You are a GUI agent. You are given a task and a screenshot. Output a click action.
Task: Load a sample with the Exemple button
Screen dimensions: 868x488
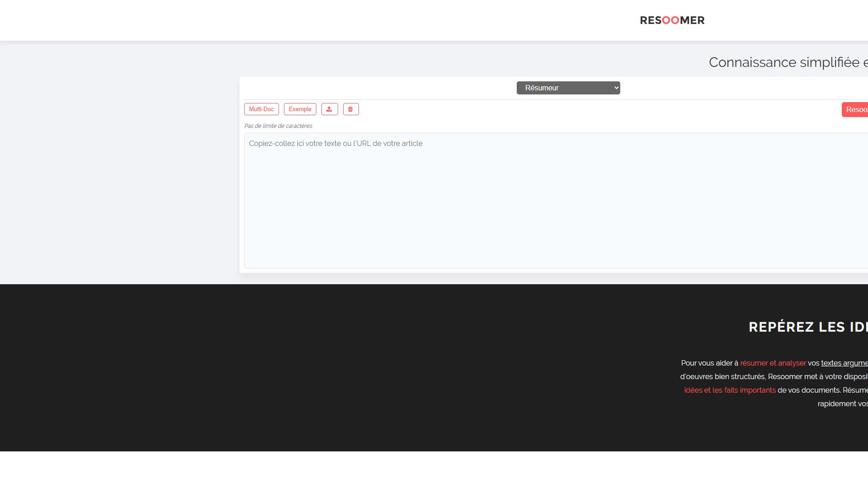300,109
